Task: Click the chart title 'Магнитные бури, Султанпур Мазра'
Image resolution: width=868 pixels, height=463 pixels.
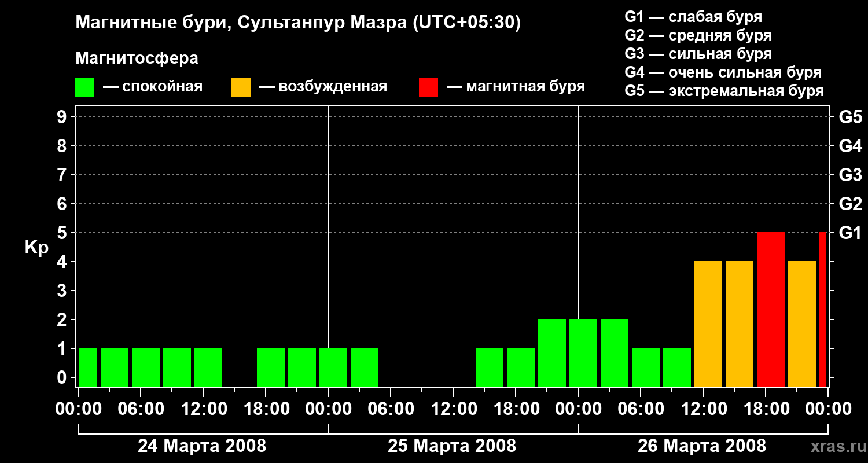Action: [x=298, y=23]
